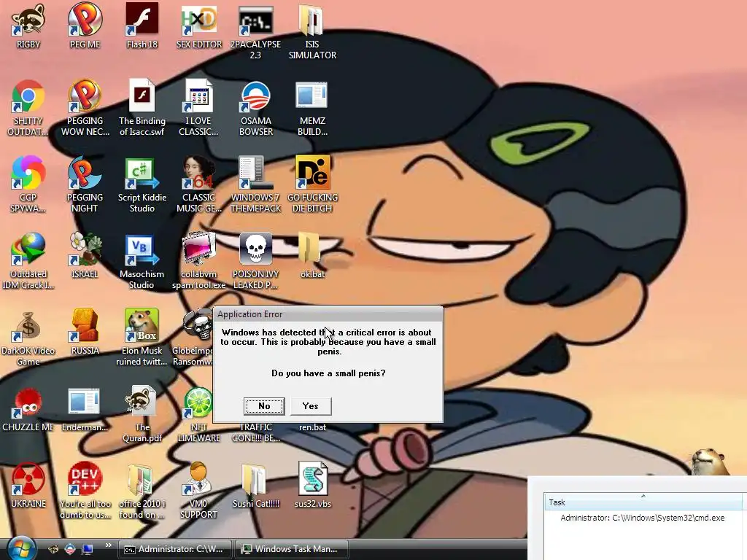The image size is (747, 560).
Task: Open the Outdated IDM Crack I... shortcut
Action: [x=28, y=262]
